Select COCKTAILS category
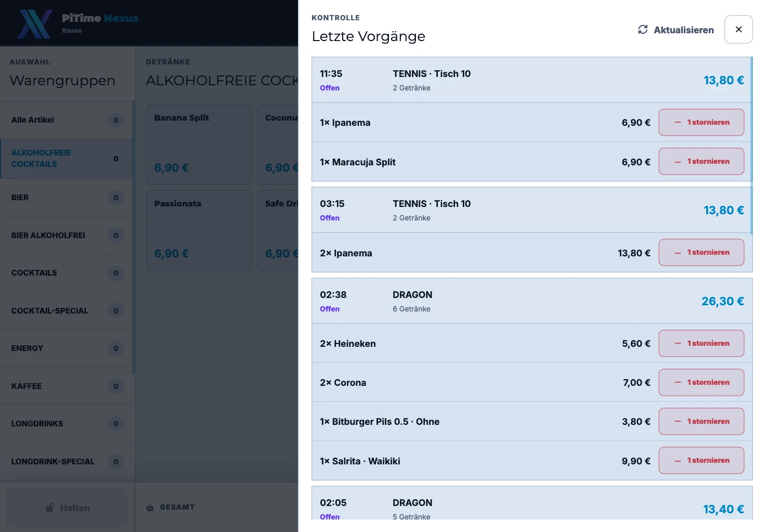The width and height of the screenshot is (766, 532). 67,273
